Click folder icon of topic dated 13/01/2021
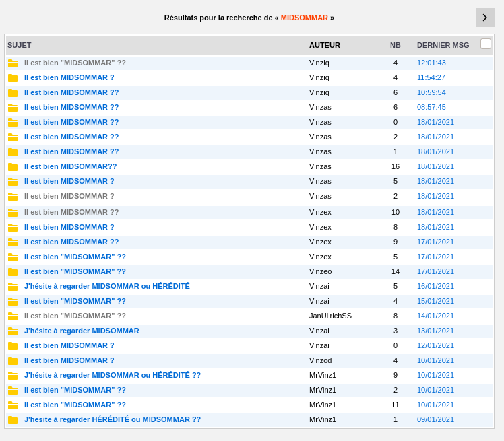Image resolution: width=504 pixels, height=441 pixels. click(x=13, y=331)
